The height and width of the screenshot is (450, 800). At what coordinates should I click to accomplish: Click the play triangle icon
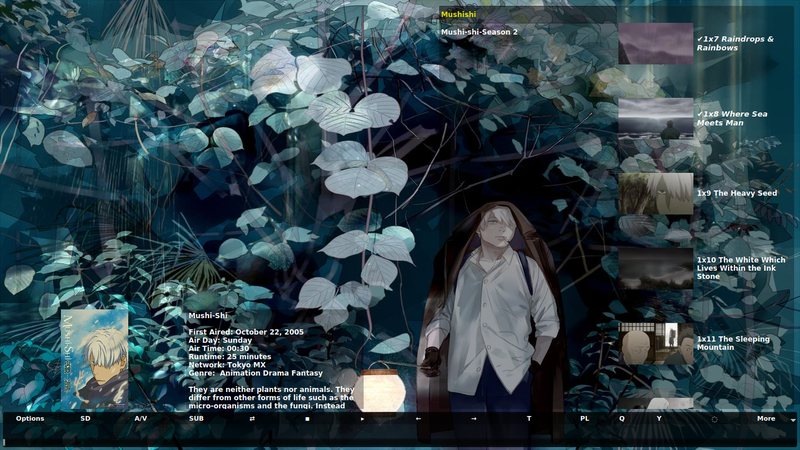tap(362, 419)
